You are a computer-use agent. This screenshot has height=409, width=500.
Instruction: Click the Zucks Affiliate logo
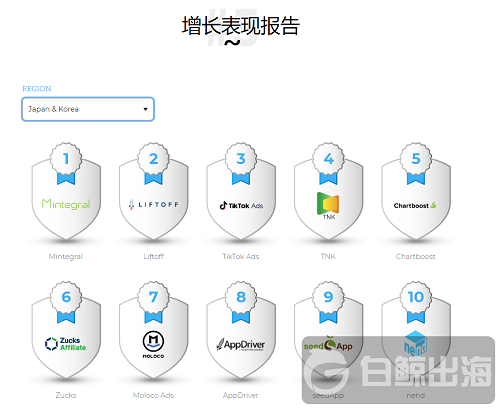pos(66,344)
